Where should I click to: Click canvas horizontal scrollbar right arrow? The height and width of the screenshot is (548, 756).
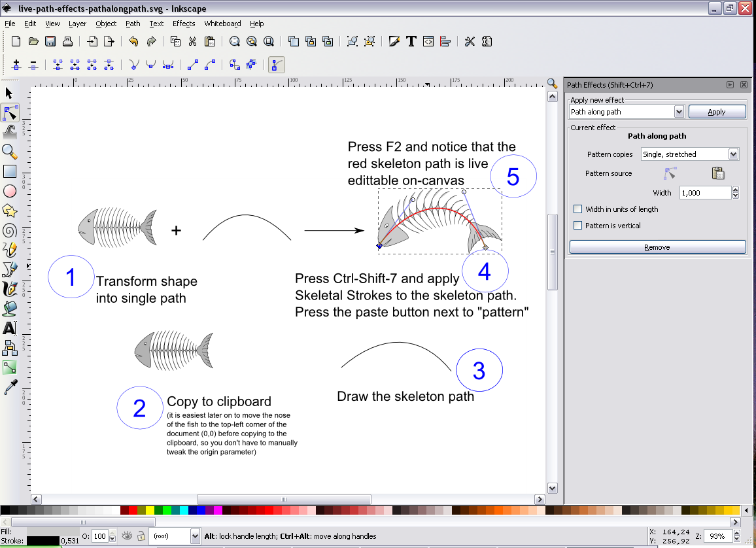tap(540, 500)
